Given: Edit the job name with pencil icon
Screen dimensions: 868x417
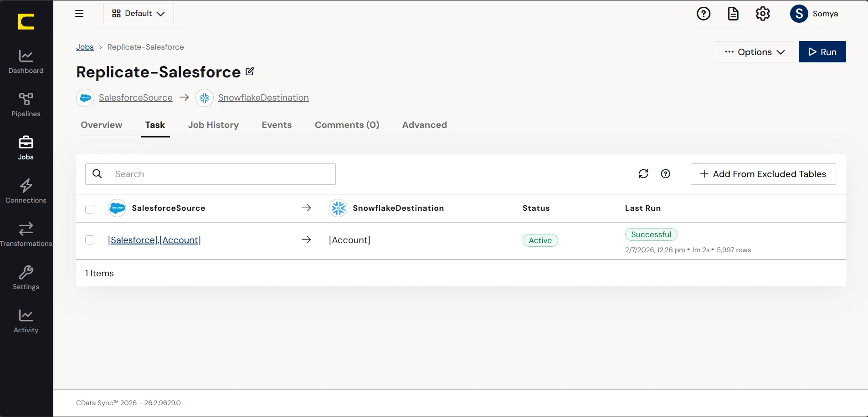Looking at the screenshot, I should click(x=250, y=71).
